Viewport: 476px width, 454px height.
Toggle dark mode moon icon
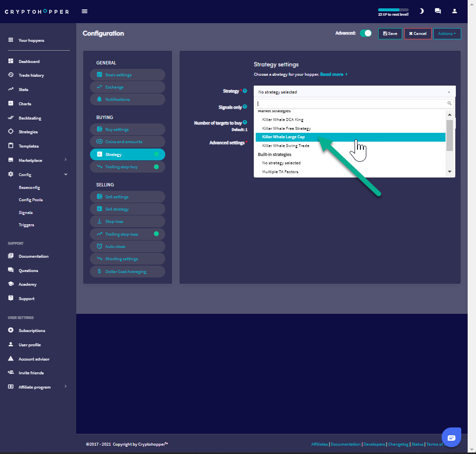tap(421, 11)
